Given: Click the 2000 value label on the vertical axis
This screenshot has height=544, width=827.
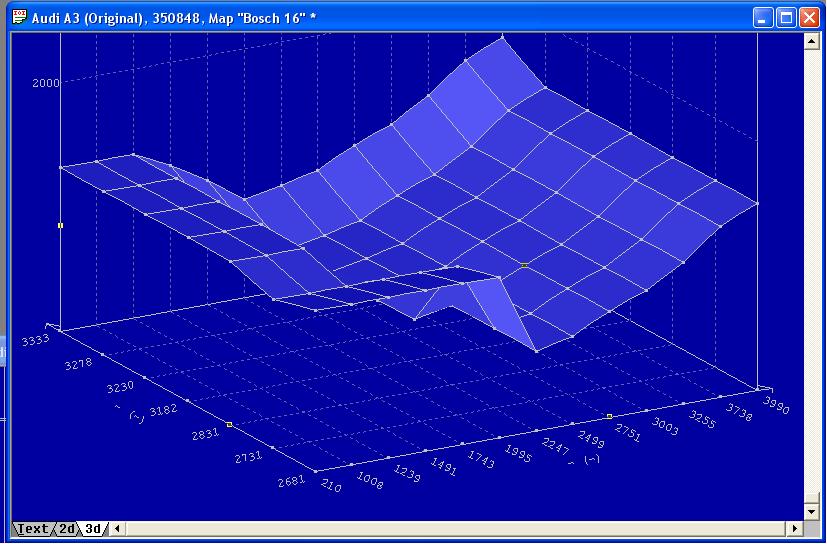Looking at the screenshot, I should [45, 83].
